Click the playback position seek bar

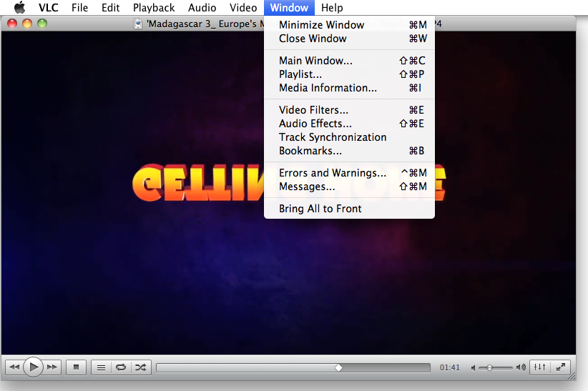click(x=293, y=367)
